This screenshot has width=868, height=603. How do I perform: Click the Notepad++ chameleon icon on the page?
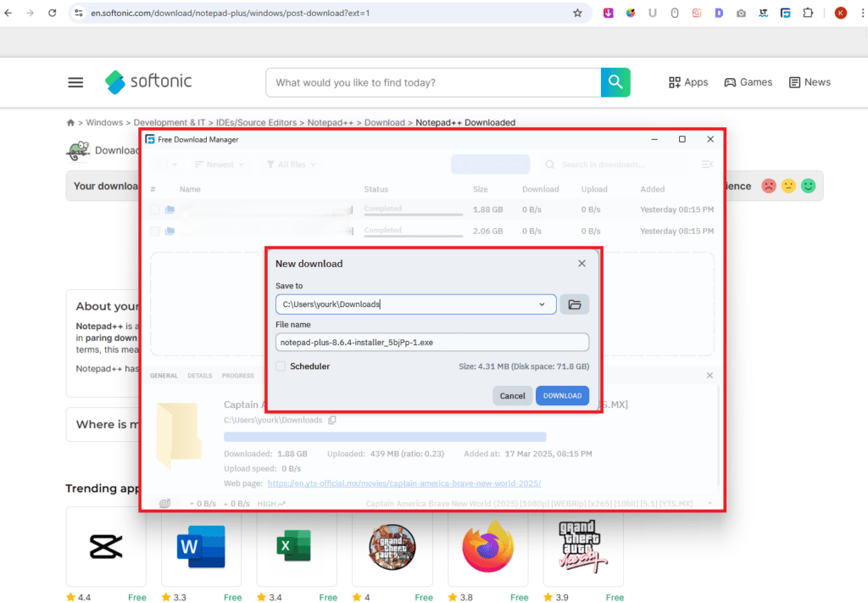tap(78, 151)
